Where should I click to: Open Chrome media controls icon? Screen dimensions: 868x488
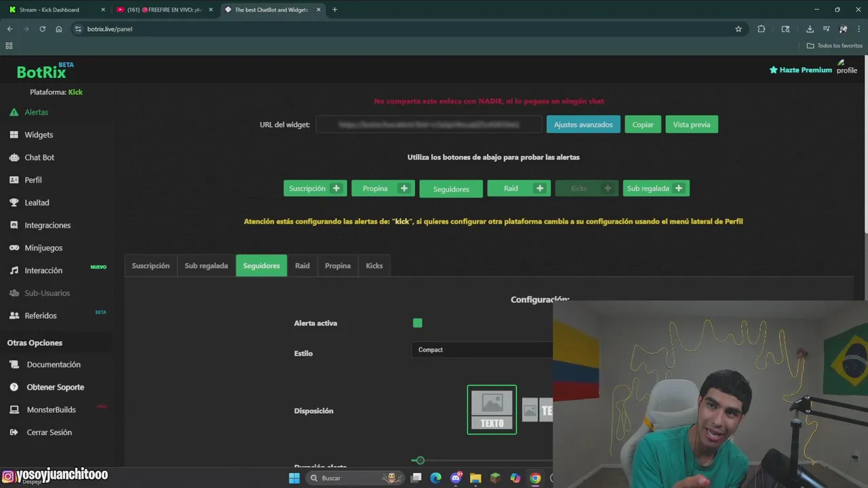point(827,29)
